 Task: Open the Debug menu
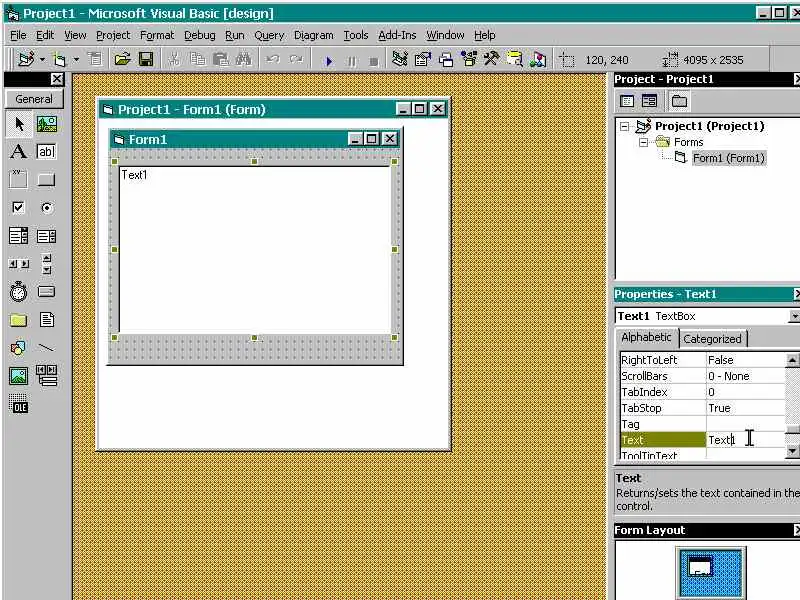coord(199,35)
